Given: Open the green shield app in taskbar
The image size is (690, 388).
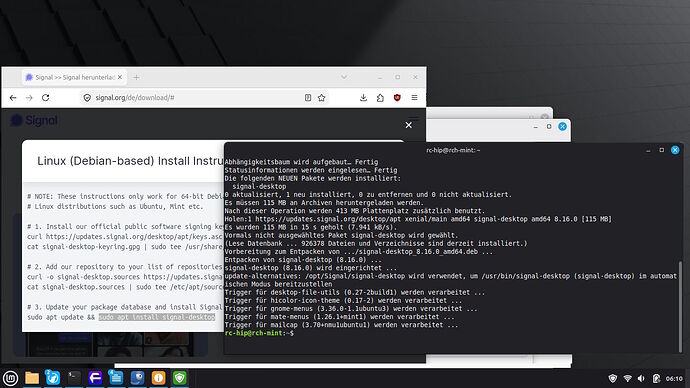Looking at the screenshot, I should pyautogui.click(x=180, y=378).
